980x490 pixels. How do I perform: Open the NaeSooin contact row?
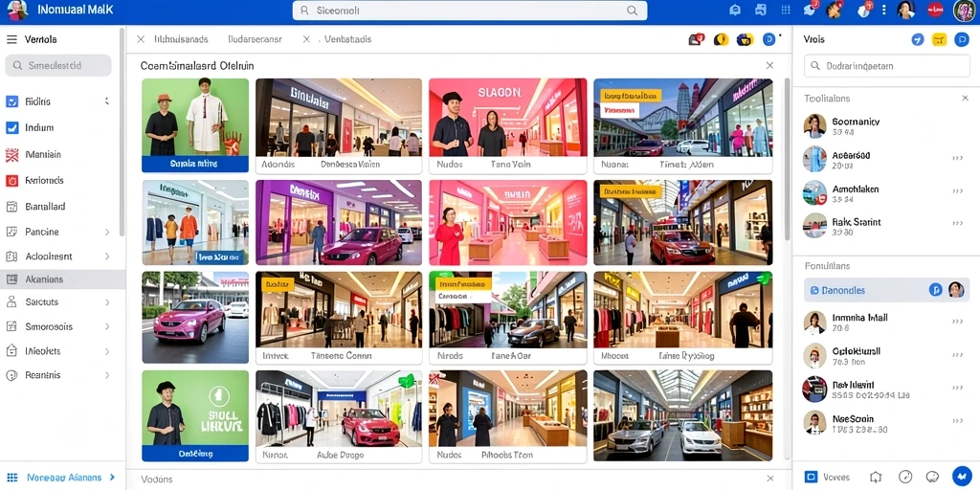(886, 423)
